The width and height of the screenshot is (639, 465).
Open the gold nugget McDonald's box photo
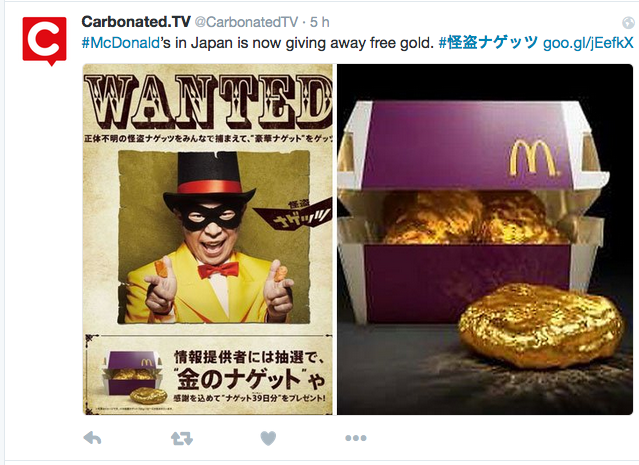pyautogui.click(x=485, y=240)
